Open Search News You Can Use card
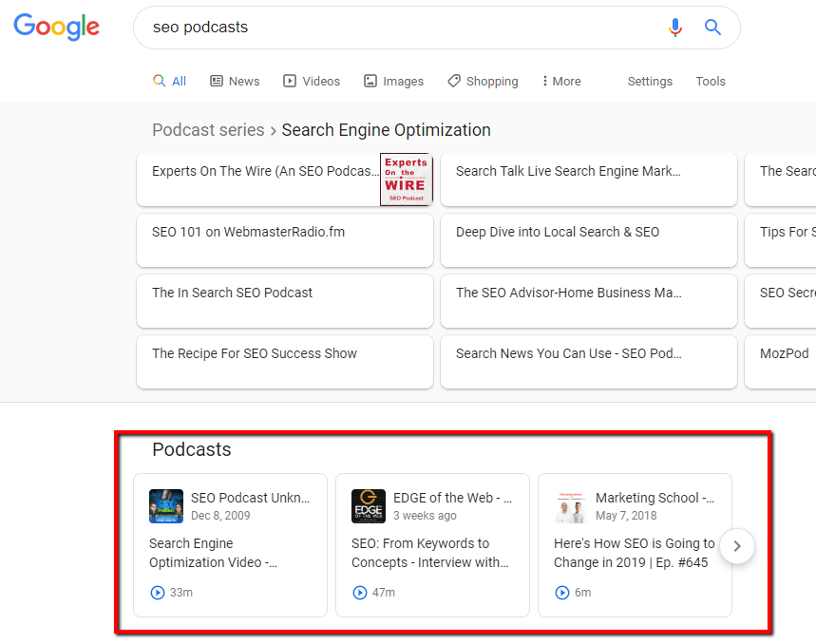The image size is (816, 644). click(589, 362)
